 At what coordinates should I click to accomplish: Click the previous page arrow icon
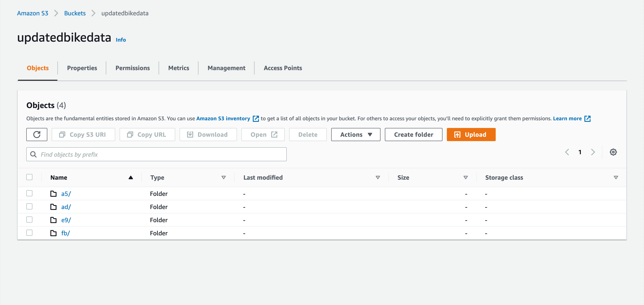(x=567, y=152)
